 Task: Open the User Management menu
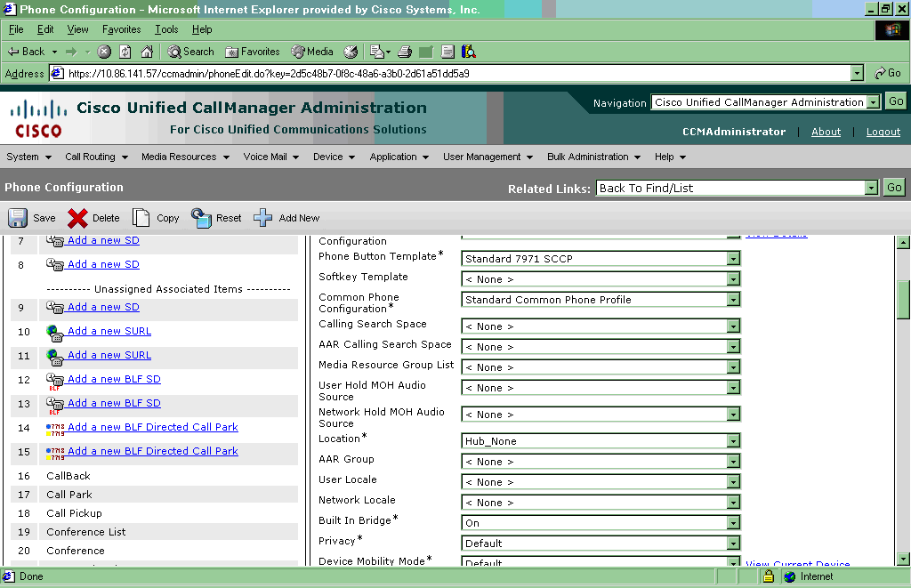click(x=488, y=157)
